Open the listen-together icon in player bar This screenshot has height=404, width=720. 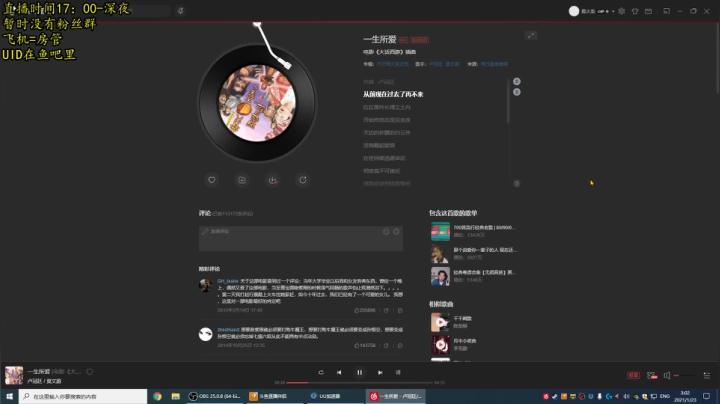652,376
